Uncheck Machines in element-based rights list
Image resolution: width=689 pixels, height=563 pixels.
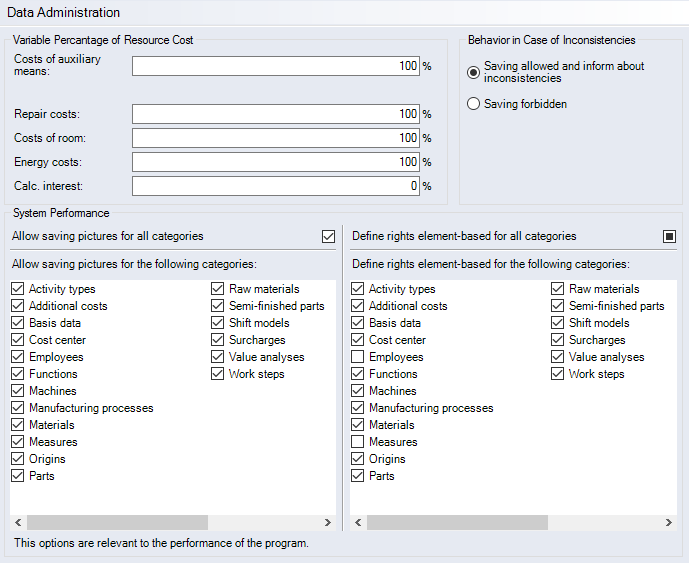pyautogui.click(x=358, y=391)
